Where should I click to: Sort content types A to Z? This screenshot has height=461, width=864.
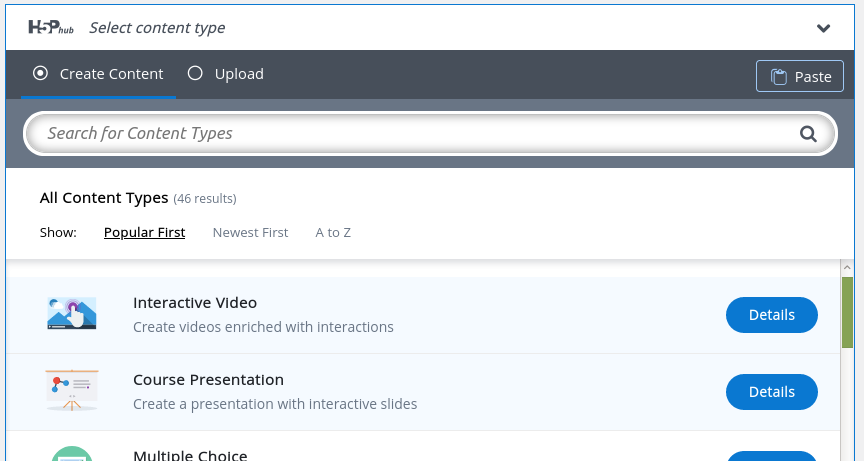tap(333, 232)
